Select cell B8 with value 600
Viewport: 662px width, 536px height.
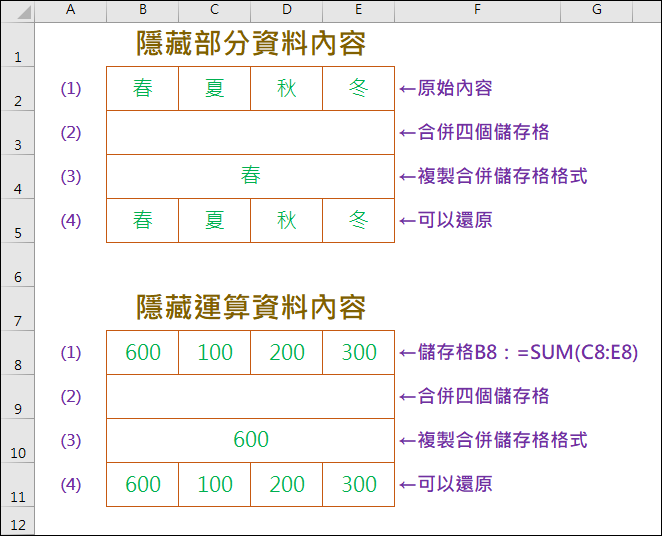[x=143, y=352]
